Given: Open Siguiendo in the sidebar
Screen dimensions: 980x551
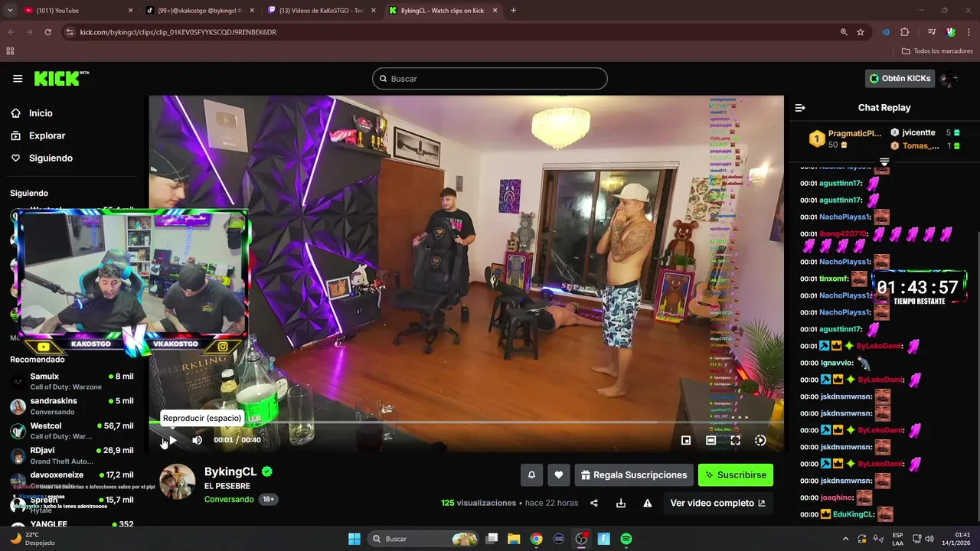Looking at the screenshot, I should 51,158.
